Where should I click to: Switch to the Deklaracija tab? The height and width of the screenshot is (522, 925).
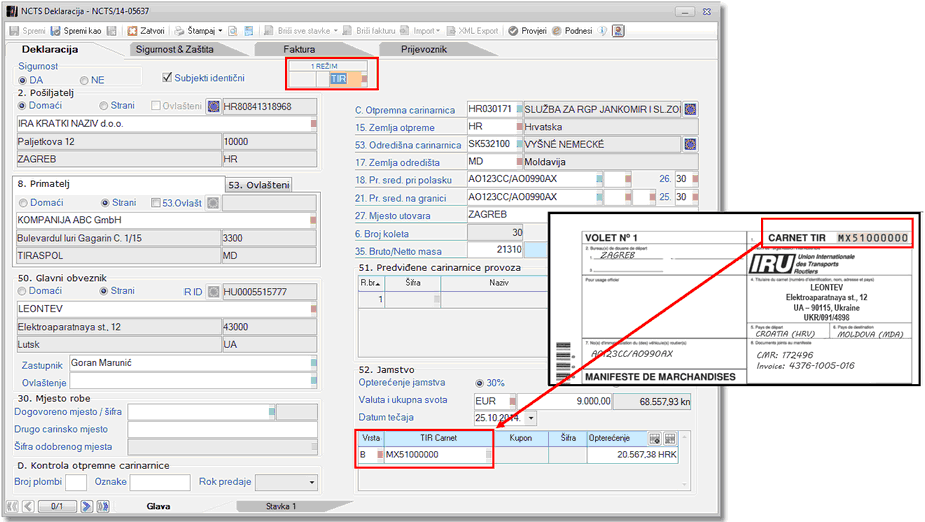[50, 50]
